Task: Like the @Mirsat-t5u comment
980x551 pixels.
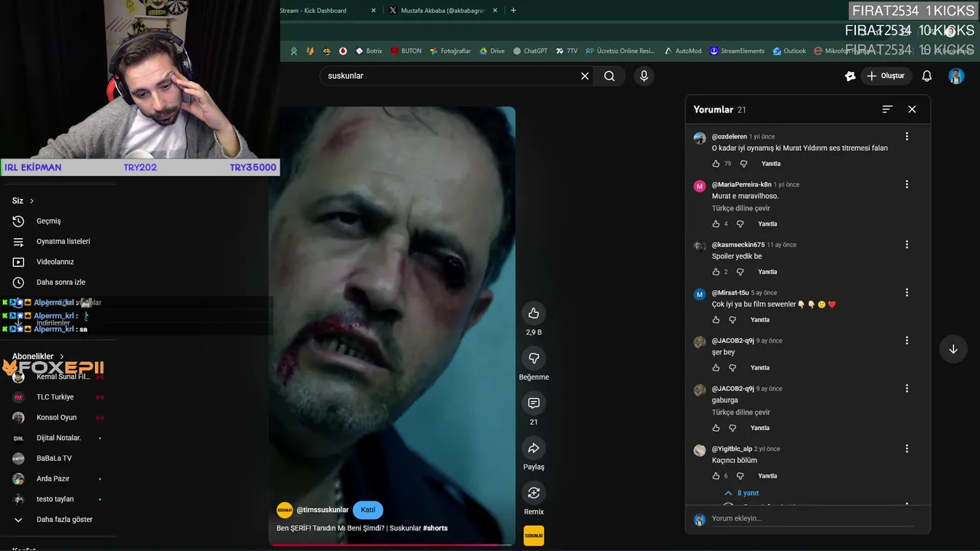Action: pyautogui.click(x=717, y=320)
